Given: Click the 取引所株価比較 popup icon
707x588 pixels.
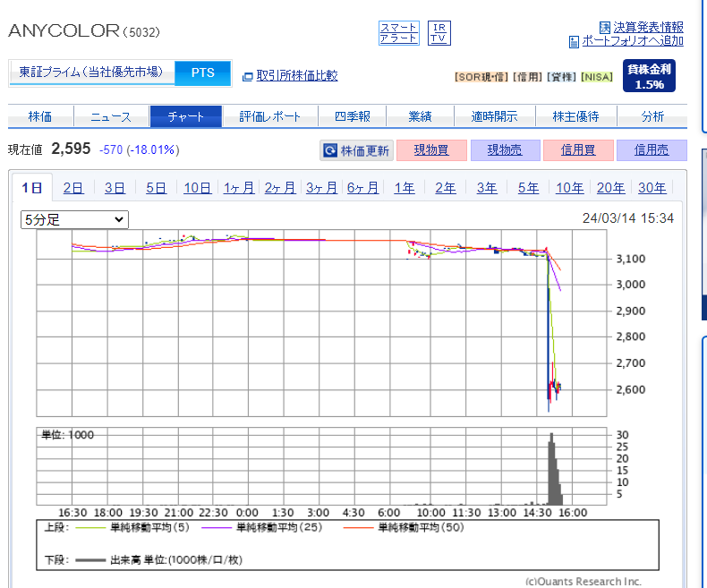Looking at the screenshot, I should 247,77.
